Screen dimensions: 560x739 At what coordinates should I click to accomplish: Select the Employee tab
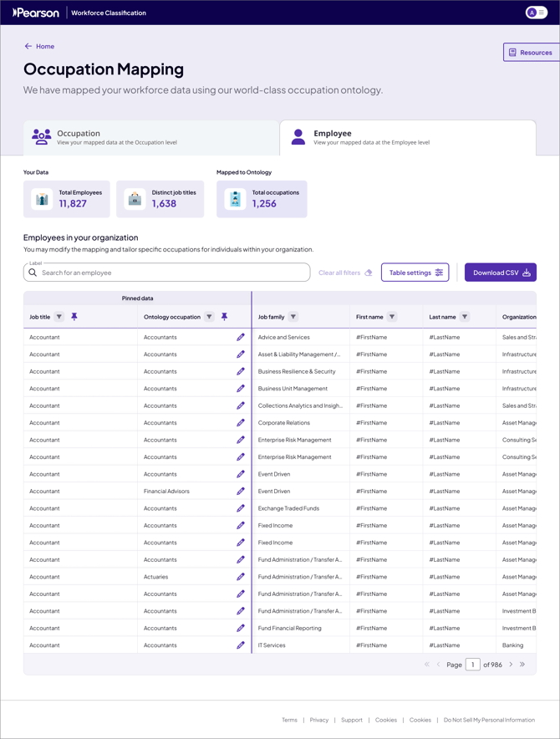click(x=408, y=137)
